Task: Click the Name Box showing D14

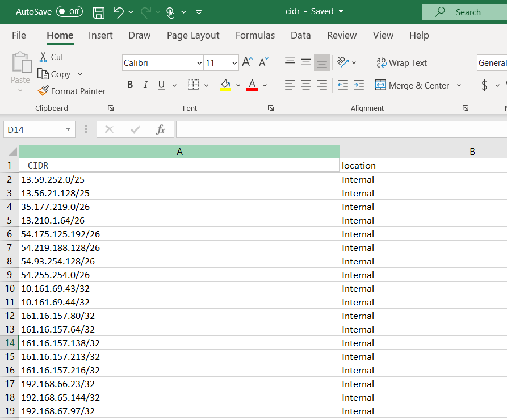Action: tap(34, 129)
